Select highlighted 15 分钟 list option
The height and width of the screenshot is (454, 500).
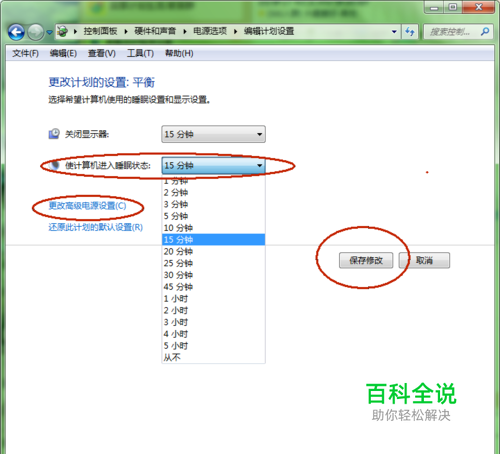pos(213,240)
